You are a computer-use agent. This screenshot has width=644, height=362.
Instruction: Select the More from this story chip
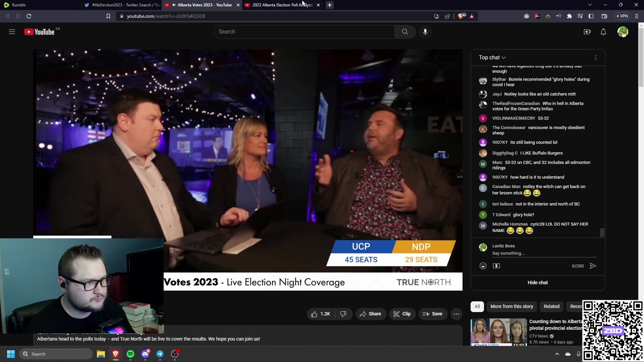tap(512, 306)
